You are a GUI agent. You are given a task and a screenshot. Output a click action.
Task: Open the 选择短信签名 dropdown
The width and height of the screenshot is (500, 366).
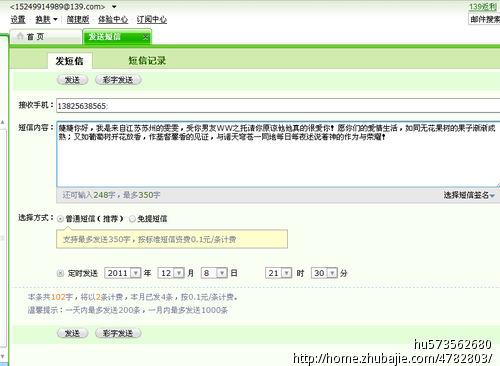[469, 195]
